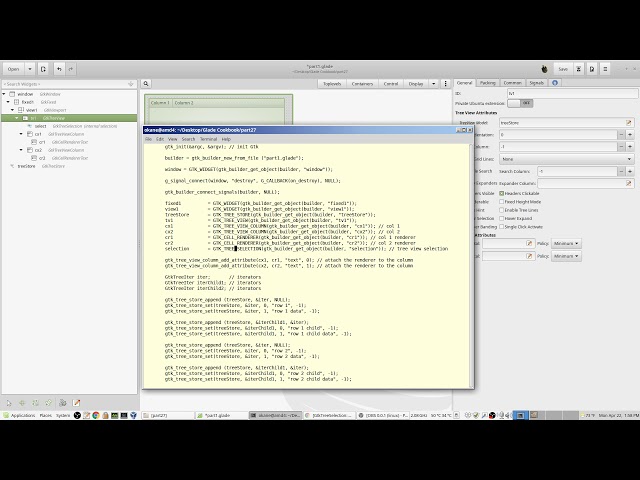
Task: Collapse the fixed1 node in the widget tree
Action: click(8, 102)
